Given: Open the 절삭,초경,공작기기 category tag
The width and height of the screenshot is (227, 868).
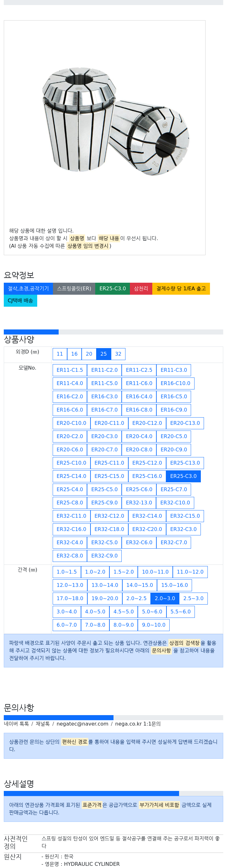Looking at the screenshot, I should (28, 288).
